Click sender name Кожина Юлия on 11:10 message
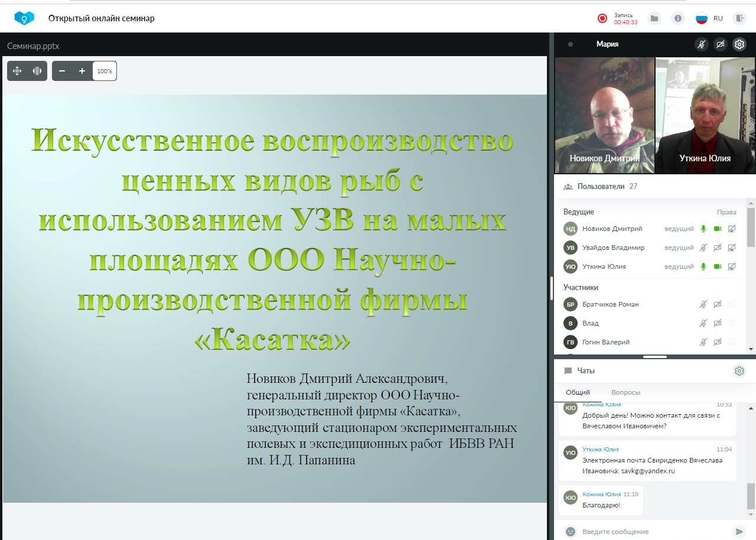This screenshot has height=540, width=756. coord(602,494)
